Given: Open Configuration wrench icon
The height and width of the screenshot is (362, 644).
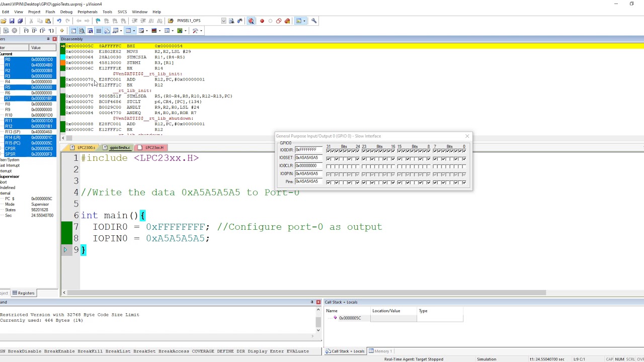Looking at the screenshot, I should (x=313, y=21).
